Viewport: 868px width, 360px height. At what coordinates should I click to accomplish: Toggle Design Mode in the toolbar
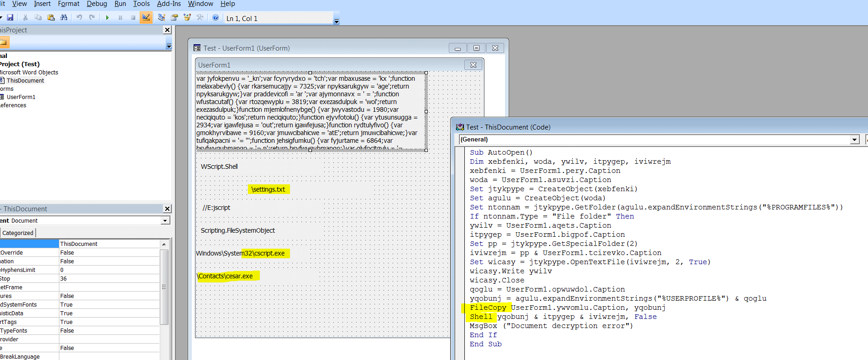[x=146, y=18]
